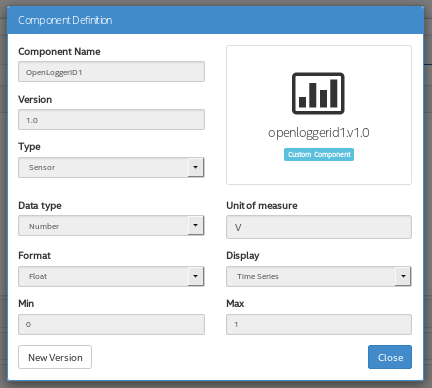The width and height of the screenshot is (432, 388).
Task: Expand the Display dropdown arrow
Action: point(403,276)
